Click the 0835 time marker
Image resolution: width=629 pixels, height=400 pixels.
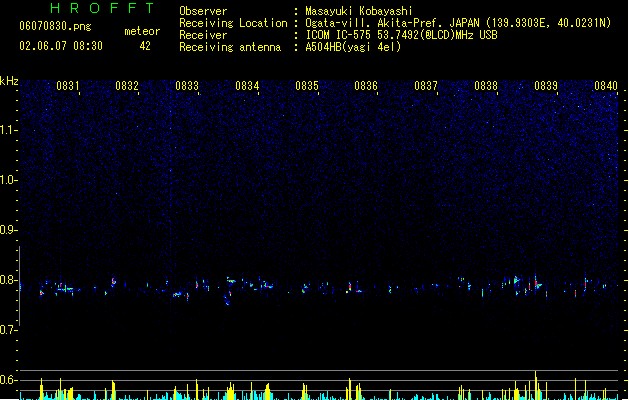pos(307,86)
